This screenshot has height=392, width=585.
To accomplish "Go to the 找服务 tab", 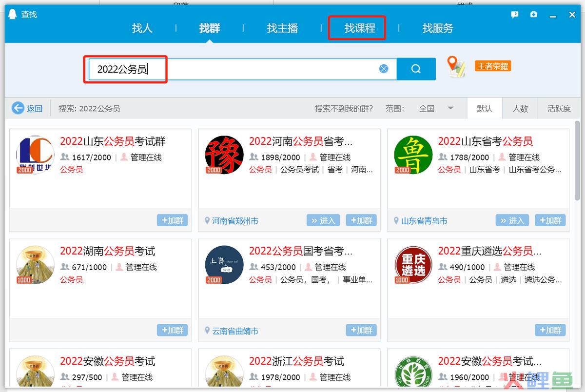I will coord(438,28).
